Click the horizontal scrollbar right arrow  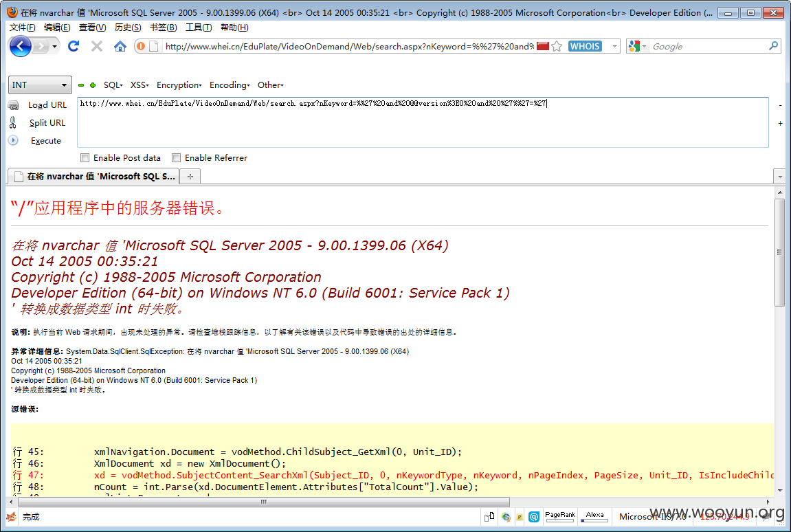pyautogui.click(x=768, y=502)
